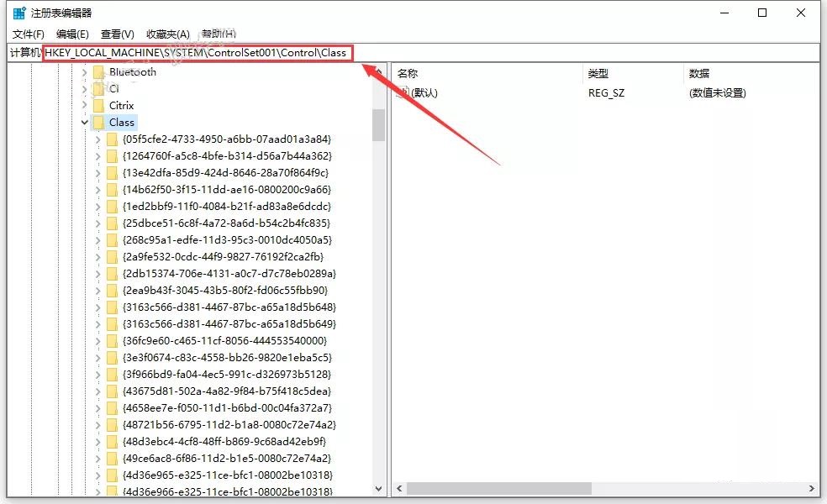
Task: Expand the {48d3ebc4-4cf8-48ff-b869-9c68ad42eb9f} key
Action: click(98, 442)
